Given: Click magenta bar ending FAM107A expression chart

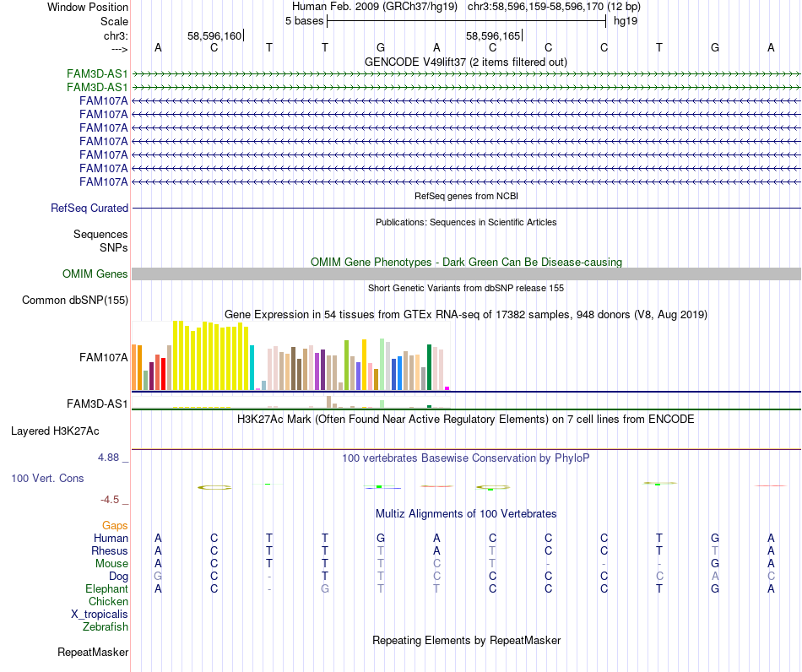Looking at the screenshot, I should [447, 388].
